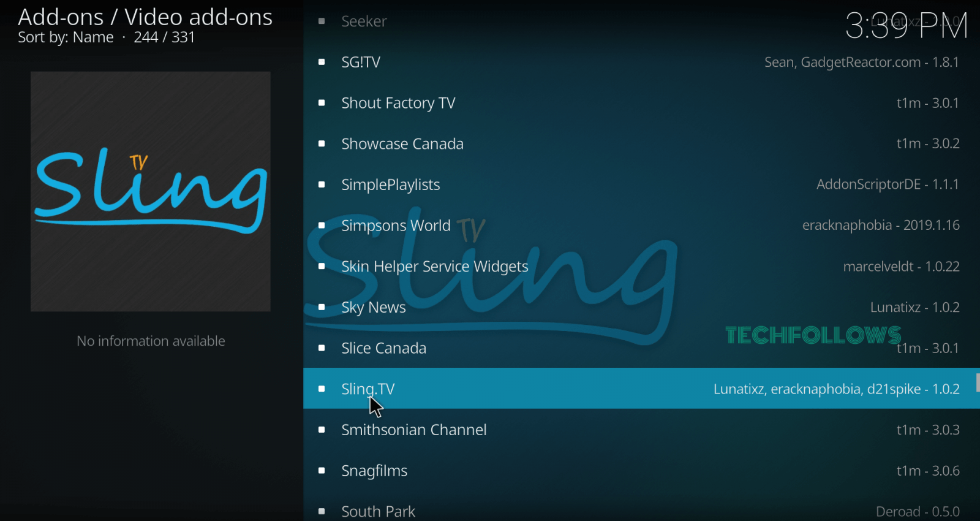Open the Sling TV add-on entry
980x521 pixels.
tap(640, 389)
